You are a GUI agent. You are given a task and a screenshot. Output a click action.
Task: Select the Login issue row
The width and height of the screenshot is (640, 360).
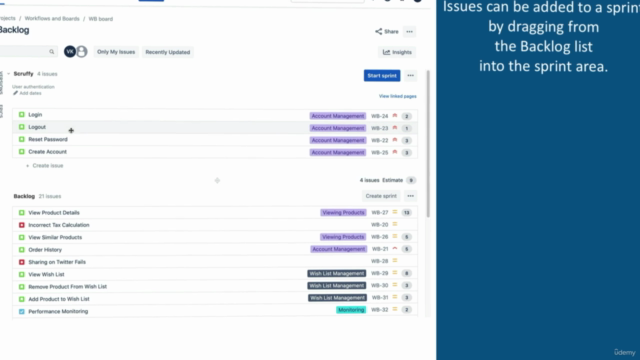(x=215, y=115)
